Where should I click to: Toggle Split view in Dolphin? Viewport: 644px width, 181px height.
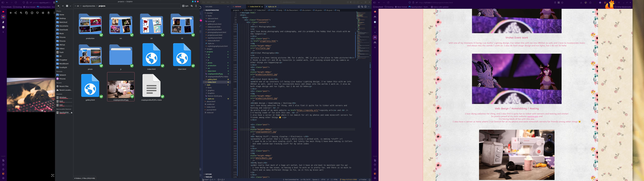[185, 6]
